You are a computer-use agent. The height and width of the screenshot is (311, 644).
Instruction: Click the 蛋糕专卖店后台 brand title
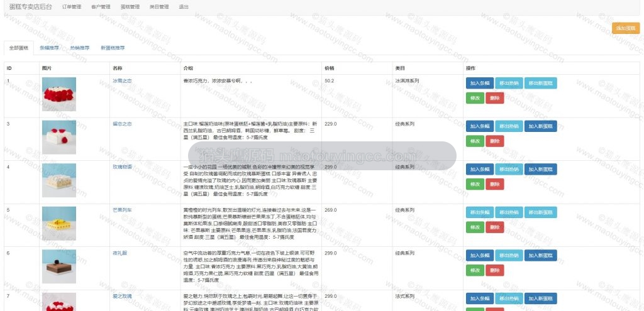tap(30, 6)
